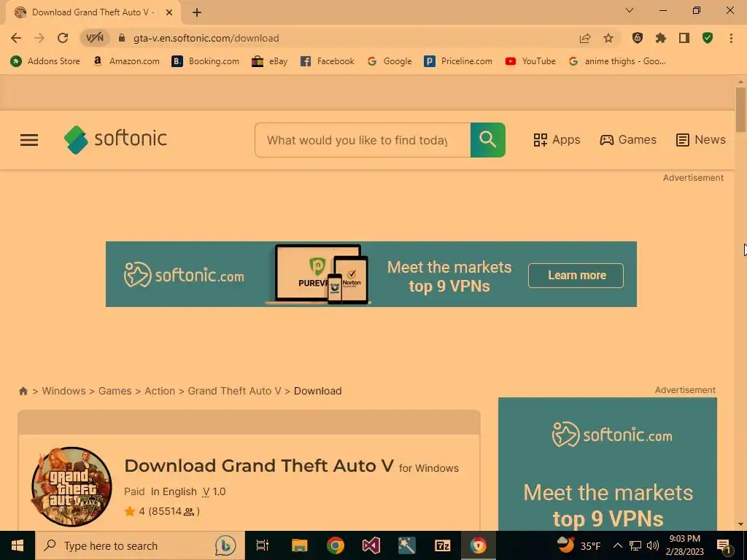Select the Download Grand Theft Auto V tab

click(x=93, y=12)
